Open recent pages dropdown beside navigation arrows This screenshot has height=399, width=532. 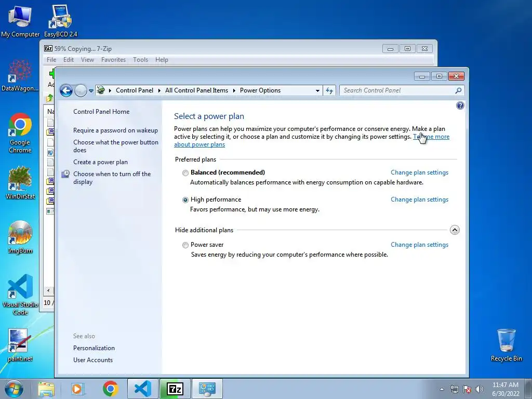coord(91,90)
